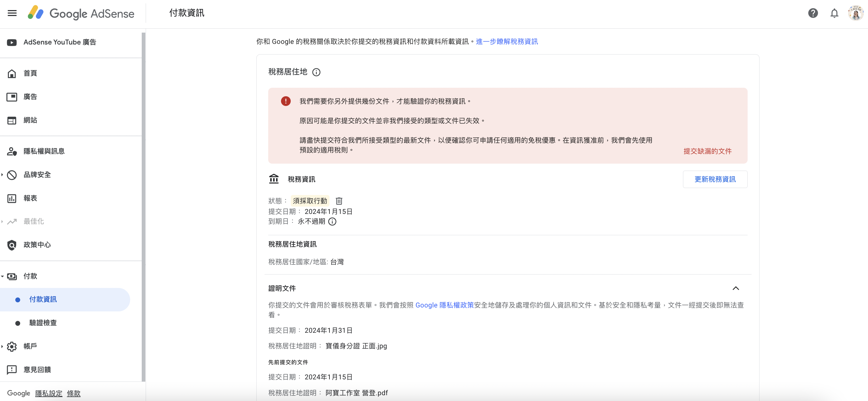Click the info icon beside 稅務居住地
This screenshot has height=401, width=868.
point(316,72)
